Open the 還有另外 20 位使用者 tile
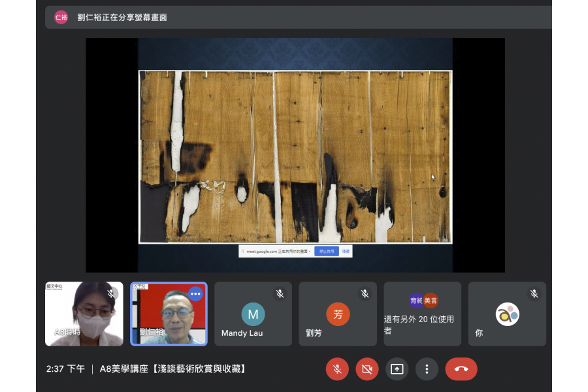Screen dimensions: 588x392 (x=422, y=314)
